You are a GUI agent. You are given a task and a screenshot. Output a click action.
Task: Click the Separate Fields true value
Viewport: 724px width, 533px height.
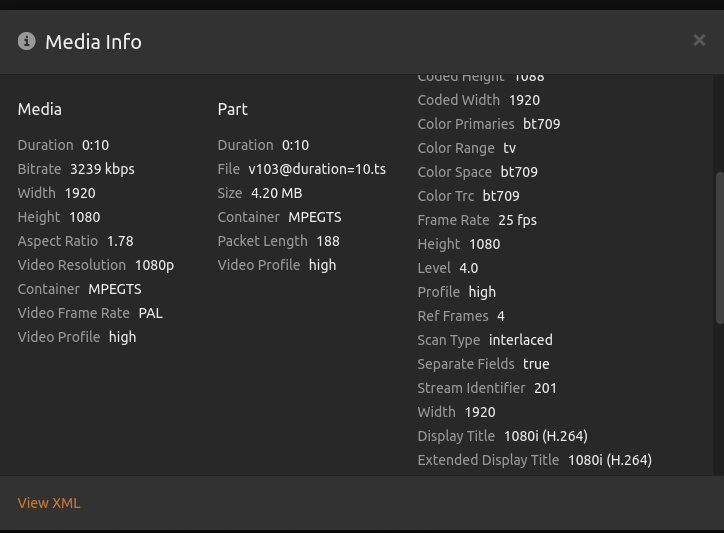click(536, 364)
